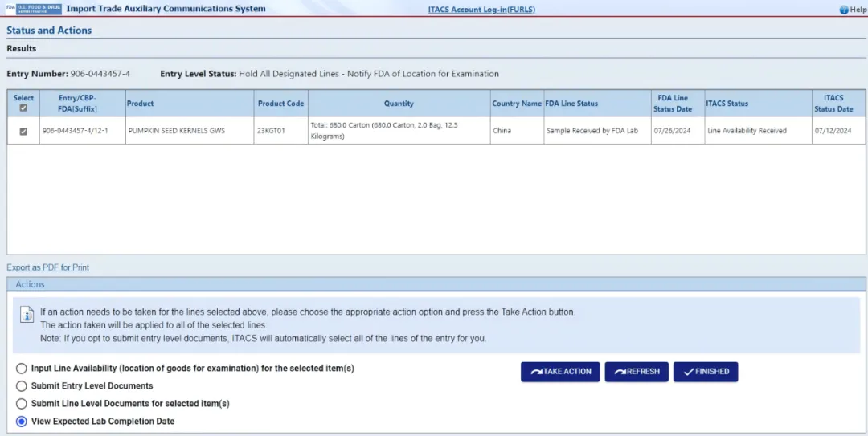
Task: Click the FDA logo icon
Action: coord(33,10)
